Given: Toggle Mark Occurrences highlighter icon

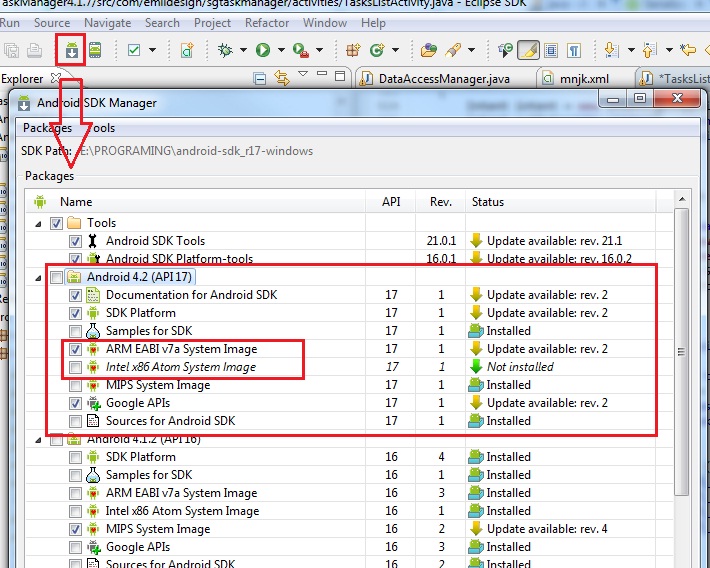Looking at the screenshot, I should click(x=528, y=50).
